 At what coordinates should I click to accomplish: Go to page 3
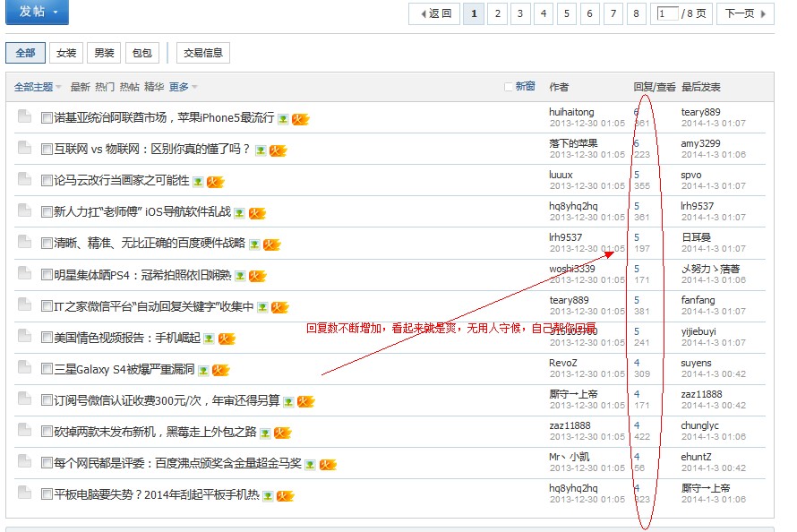point(520,13)
